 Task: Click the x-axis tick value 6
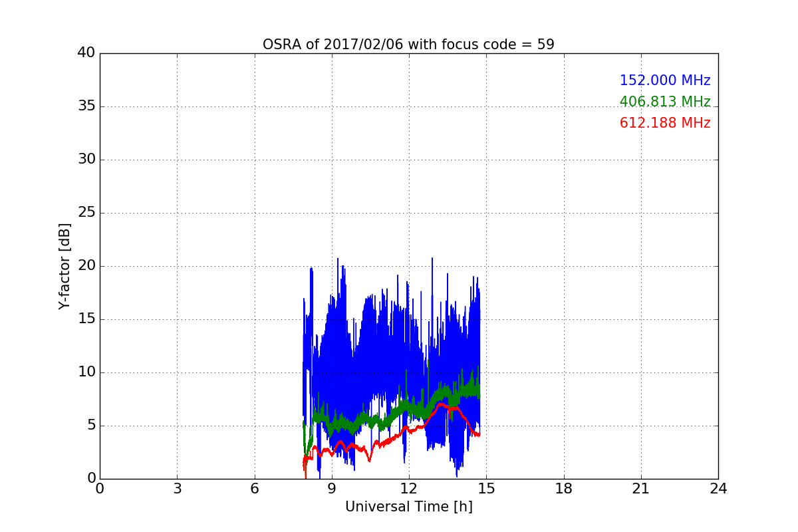click(x=254, y=489)
